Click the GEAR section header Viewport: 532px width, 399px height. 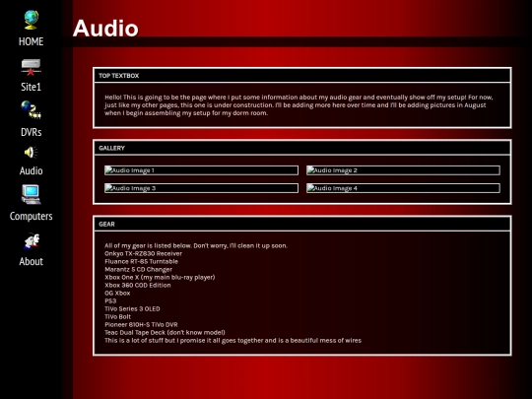(x=302, y=224)
